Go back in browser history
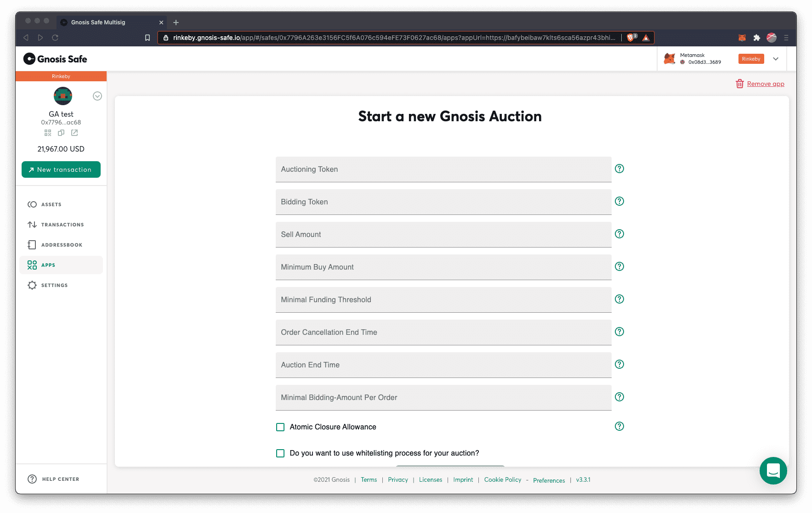Viewport: 812px width, 513px height. [26, 38]
